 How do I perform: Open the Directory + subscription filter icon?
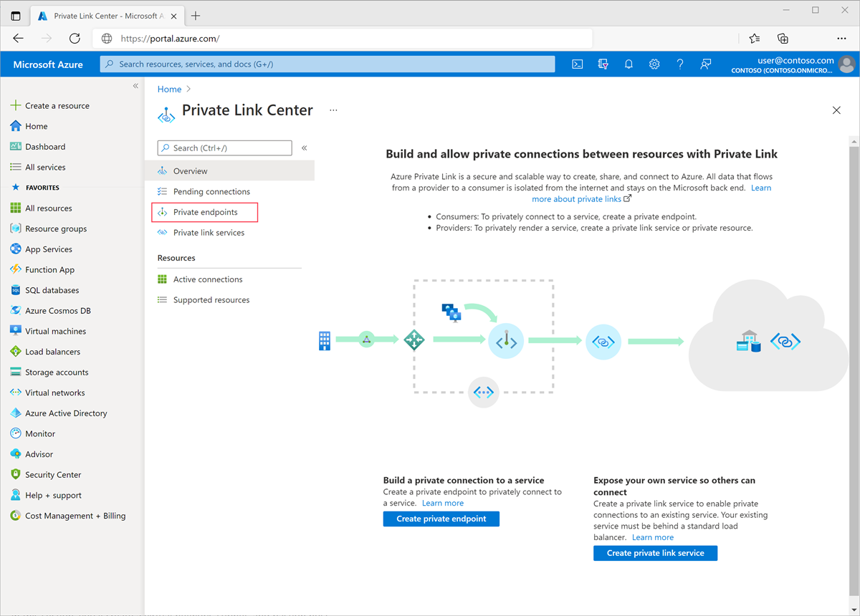(603, 64)
